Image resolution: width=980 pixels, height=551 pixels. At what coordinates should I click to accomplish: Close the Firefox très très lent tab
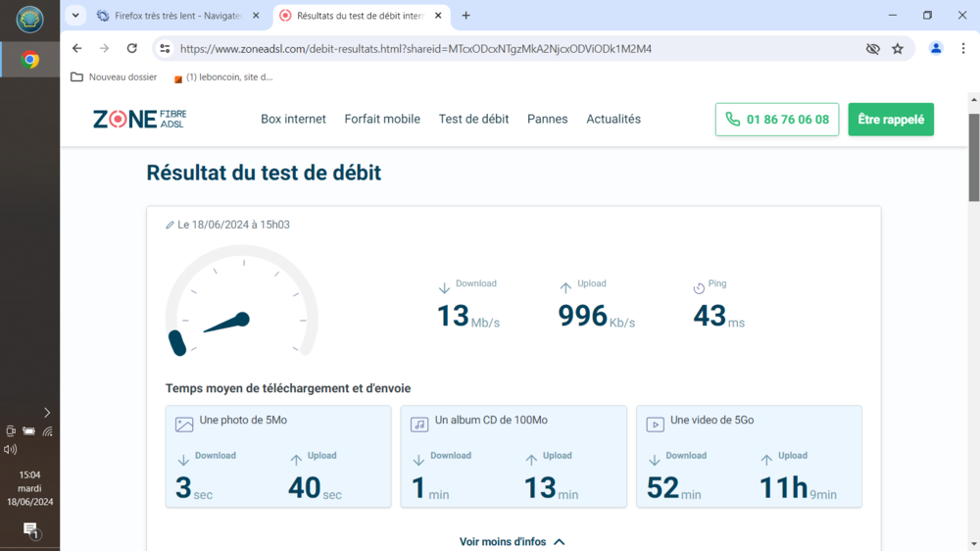(x=256, y=16)
